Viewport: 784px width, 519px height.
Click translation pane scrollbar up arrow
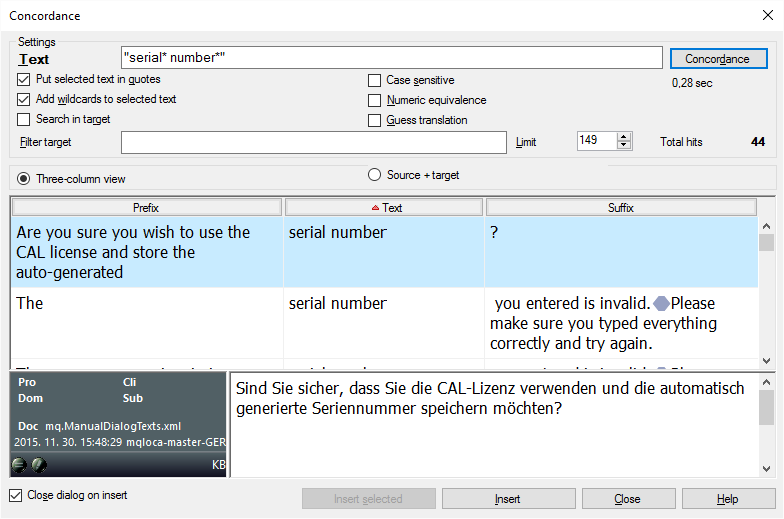point(766,382)
